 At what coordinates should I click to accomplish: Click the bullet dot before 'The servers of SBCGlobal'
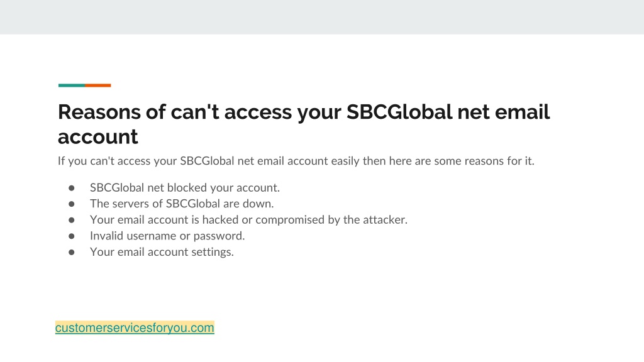[72, 204]
